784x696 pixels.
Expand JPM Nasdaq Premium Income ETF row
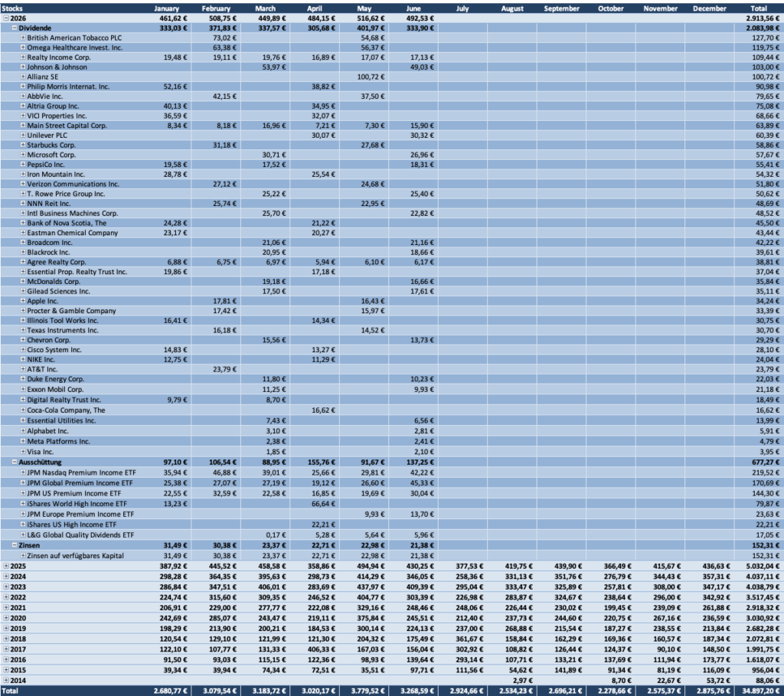(23, 472)
